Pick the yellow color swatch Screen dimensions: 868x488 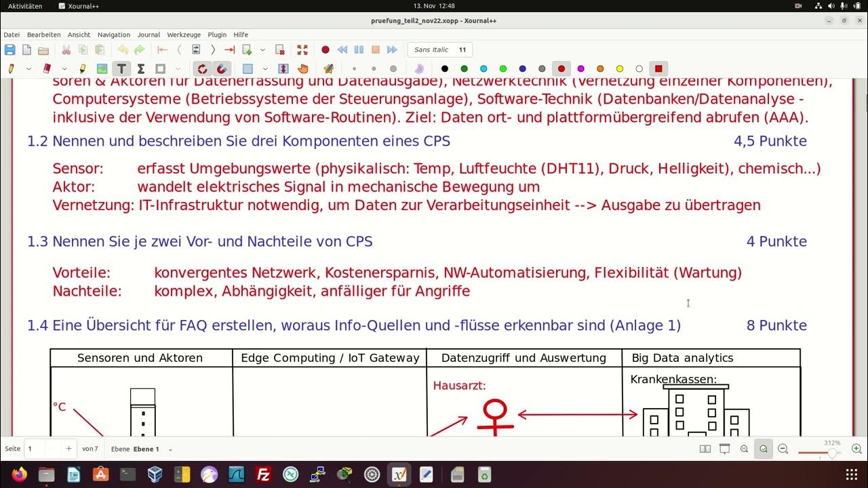619,68
